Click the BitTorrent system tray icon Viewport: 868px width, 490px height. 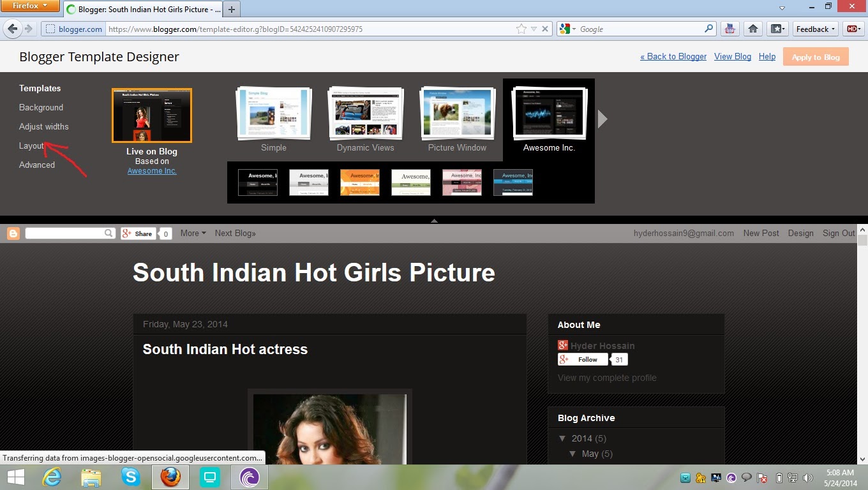tap(731, 478)
